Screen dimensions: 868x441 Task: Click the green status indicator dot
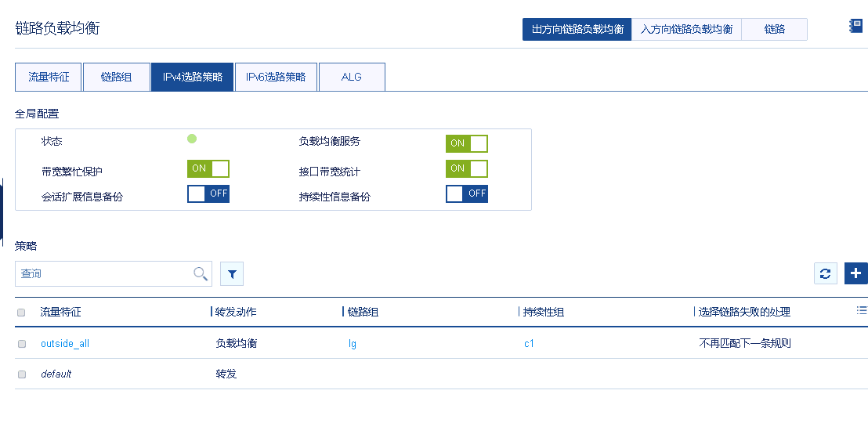(x=192, y=139)
